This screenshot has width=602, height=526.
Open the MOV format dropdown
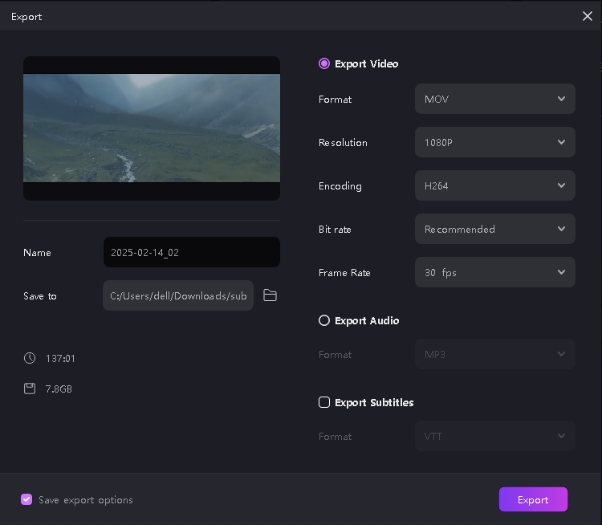pyautogui.click(x=495, y=99)
